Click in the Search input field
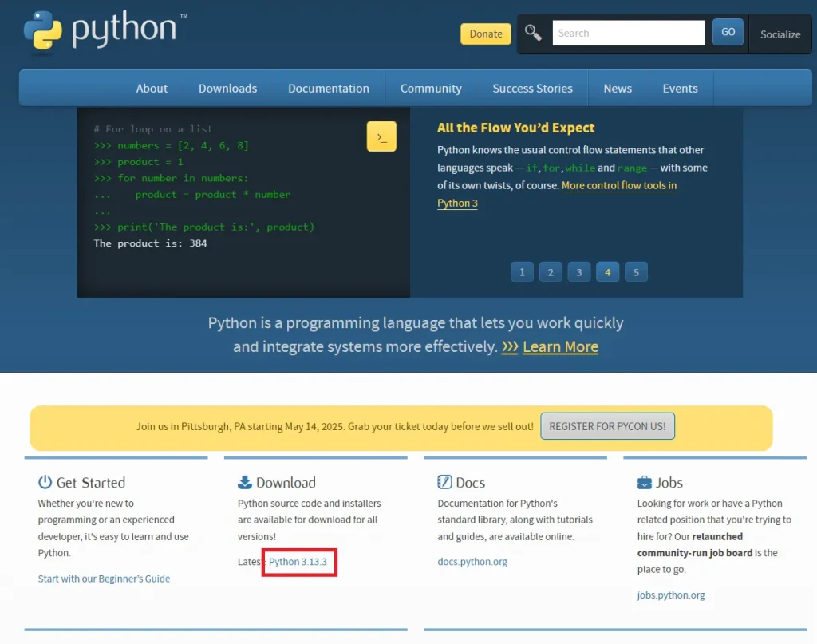817x644 pixels. pos(629,33)
